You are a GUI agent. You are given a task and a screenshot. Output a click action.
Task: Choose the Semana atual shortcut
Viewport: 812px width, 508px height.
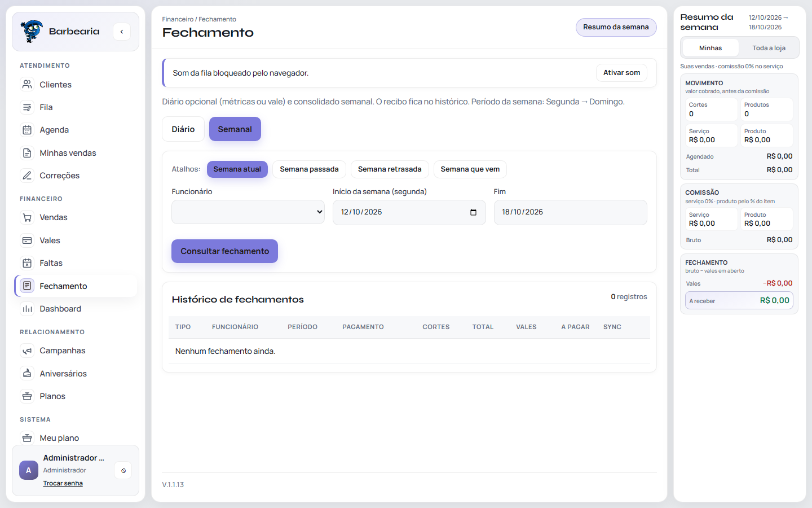coord(237,169)
